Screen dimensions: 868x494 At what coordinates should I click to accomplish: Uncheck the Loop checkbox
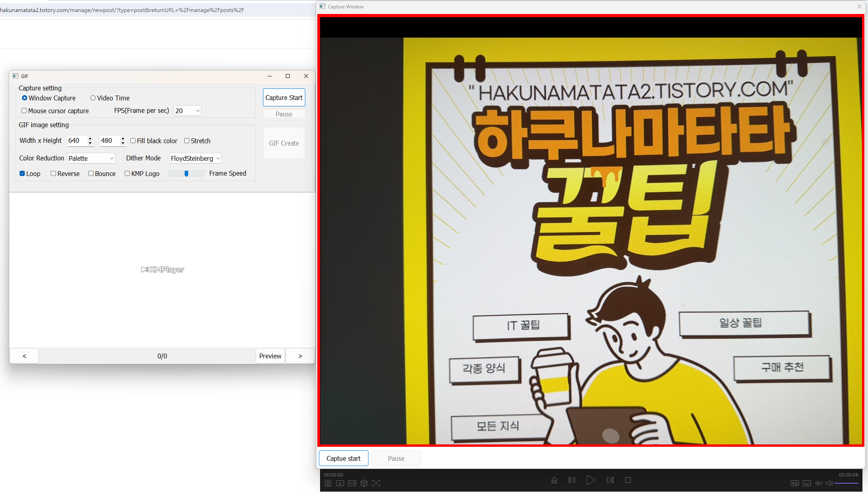click(x=22, y=174)
